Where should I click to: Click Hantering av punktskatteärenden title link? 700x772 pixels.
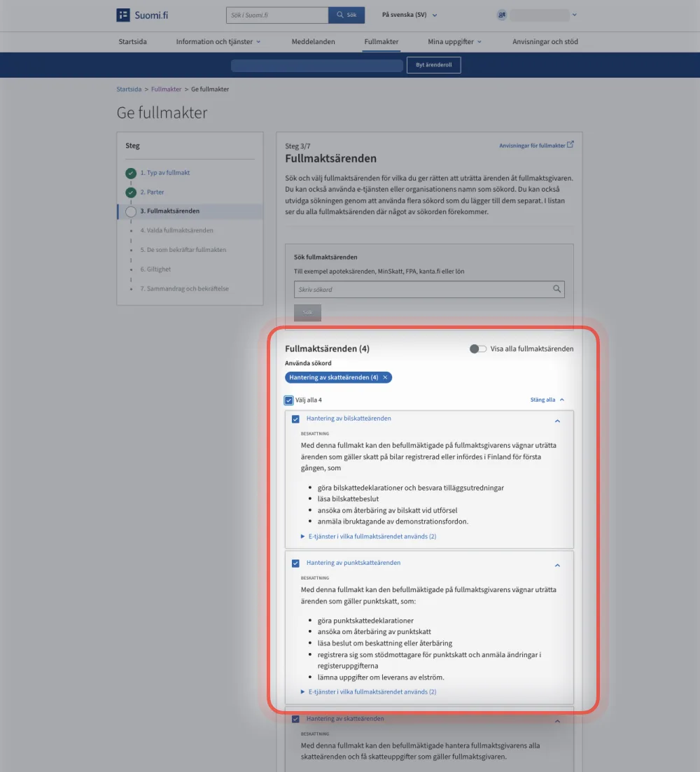click(x=353, y=563)
